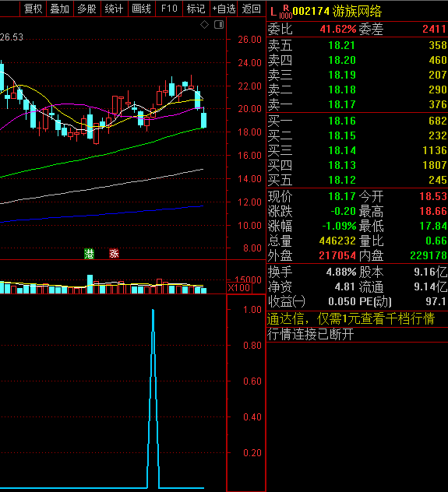Image resolution: width=448 pixels, height=492 pixels.
Task: Select 买四 price 18.13
Action: pyautogui.click(x=341, y=165)
